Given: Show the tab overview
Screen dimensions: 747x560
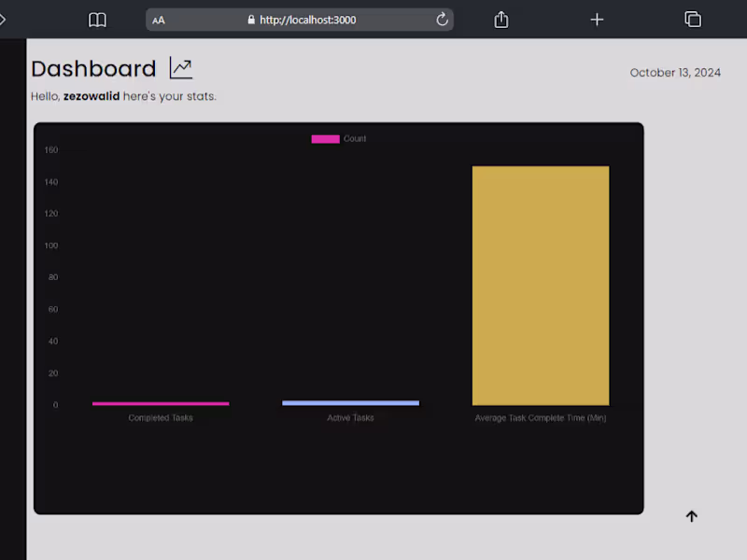Looking at the screenshot, I should [x=693, y=20].
